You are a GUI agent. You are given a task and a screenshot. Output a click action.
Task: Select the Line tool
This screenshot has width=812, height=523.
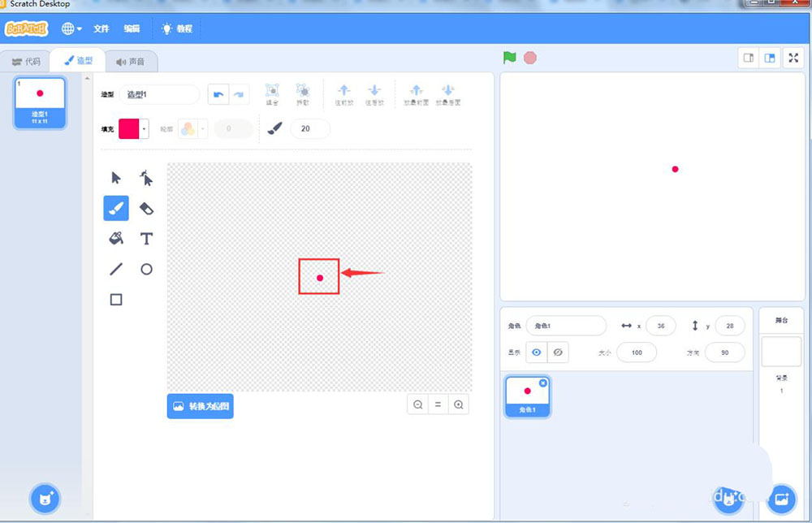(116, 269)
